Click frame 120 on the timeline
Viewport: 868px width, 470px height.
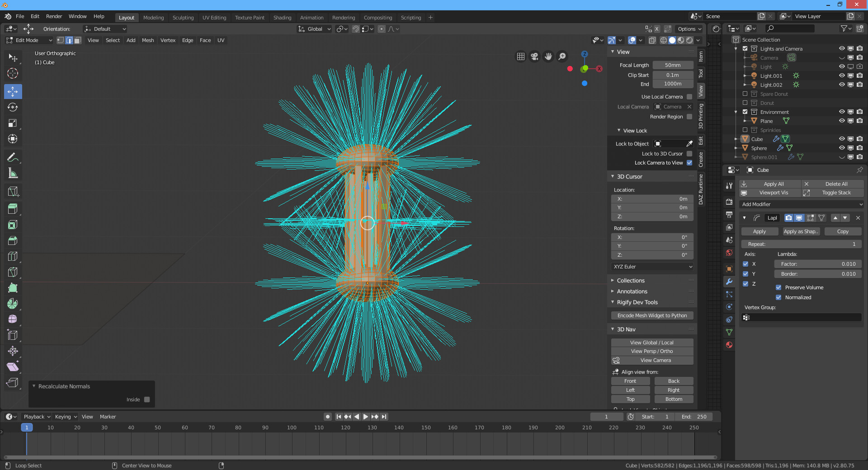pyautogui.click(x=346, y=428)
